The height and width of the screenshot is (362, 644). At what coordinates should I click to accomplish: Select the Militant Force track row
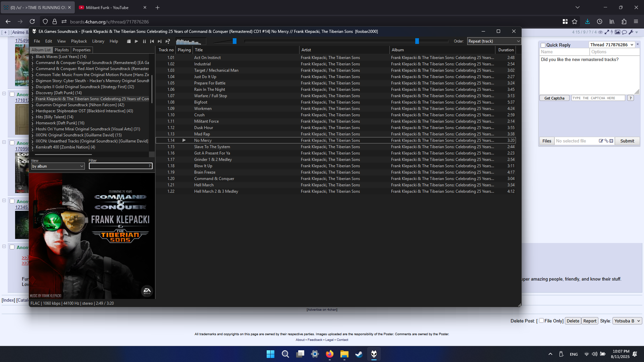tap(335, 121)
